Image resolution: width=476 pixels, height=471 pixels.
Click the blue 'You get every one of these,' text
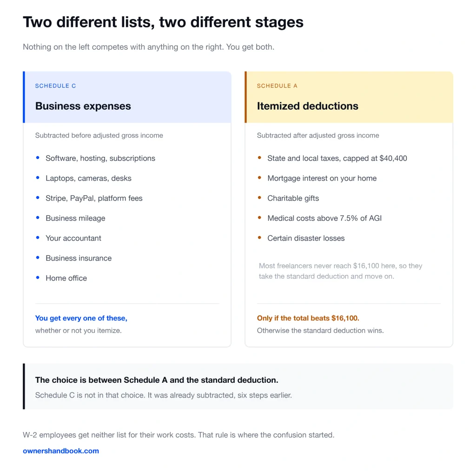(81, 318)
